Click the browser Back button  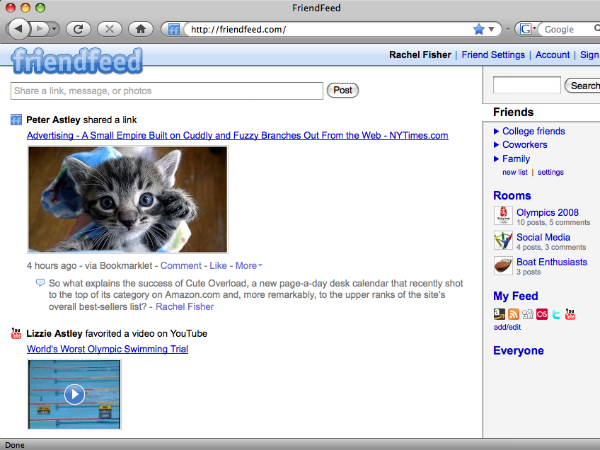pos(20,29)
